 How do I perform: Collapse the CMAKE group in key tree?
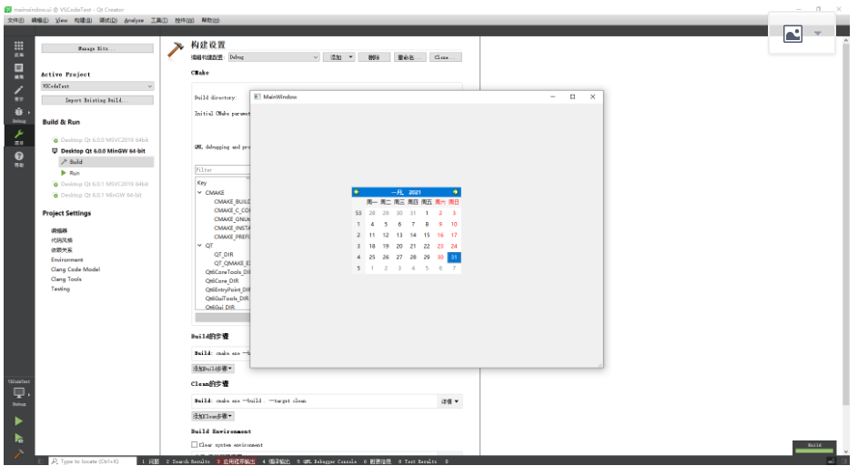point(200,193)
